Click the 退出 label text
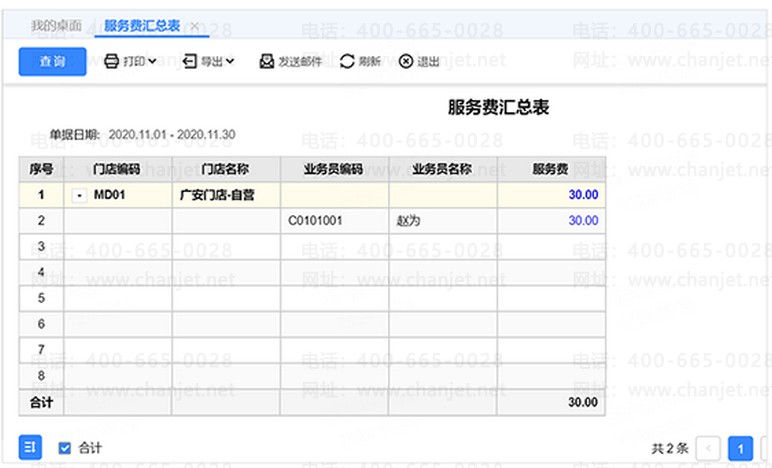Screen dimensions: 772x468 (428, 62)
